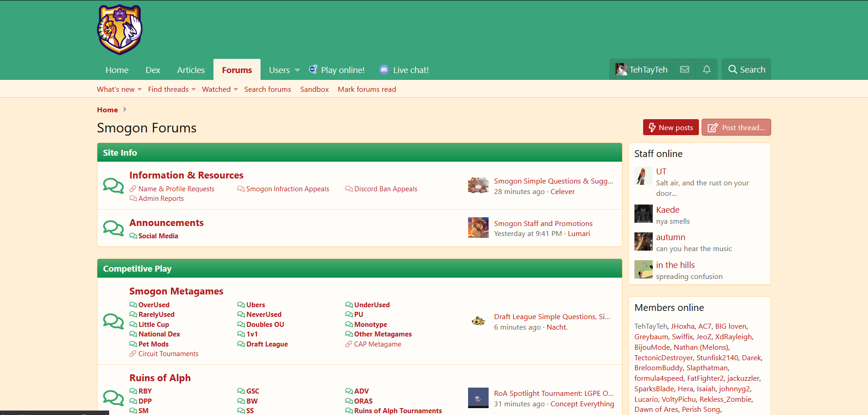The height and width of the screenshot is (415, 868).
Task: Open Draft League Simple Questions thread
Action: tap(552, 317)
